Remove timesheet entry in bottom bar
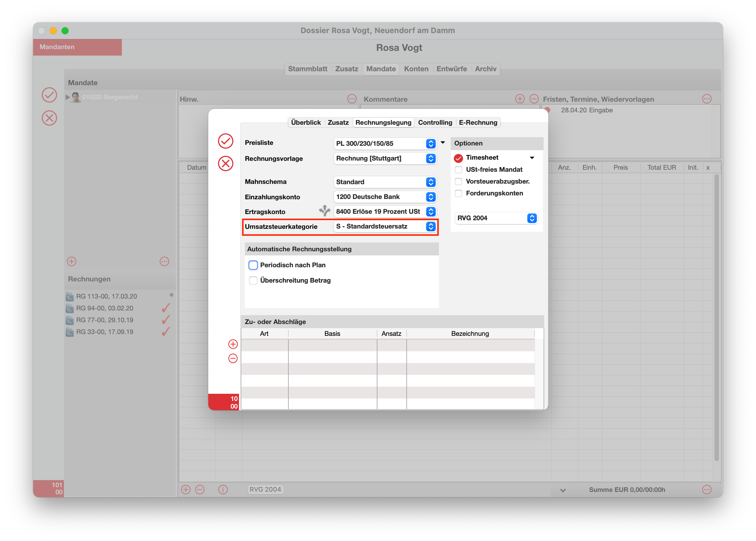The image size is (756, 541). 200,489
